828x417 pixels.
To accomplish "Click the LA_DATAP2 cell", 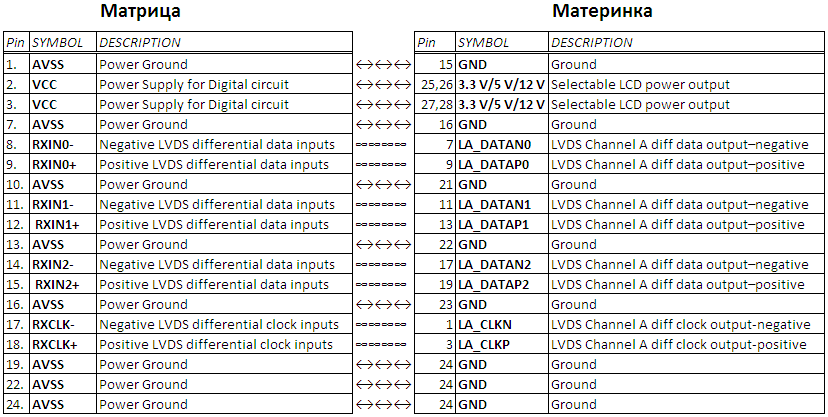I will (495, 285).
